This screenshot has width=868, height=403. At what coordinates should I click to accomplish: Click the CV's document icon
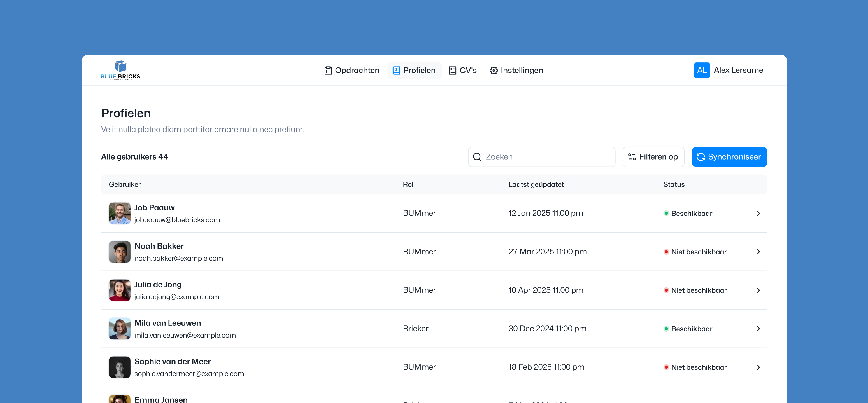pos(453,70)
